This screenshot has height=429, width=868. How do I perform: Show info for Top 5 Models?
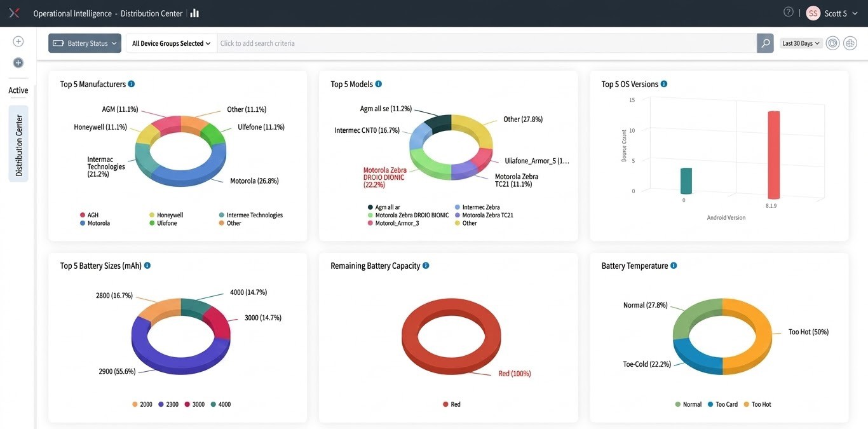tap(379, 84)
